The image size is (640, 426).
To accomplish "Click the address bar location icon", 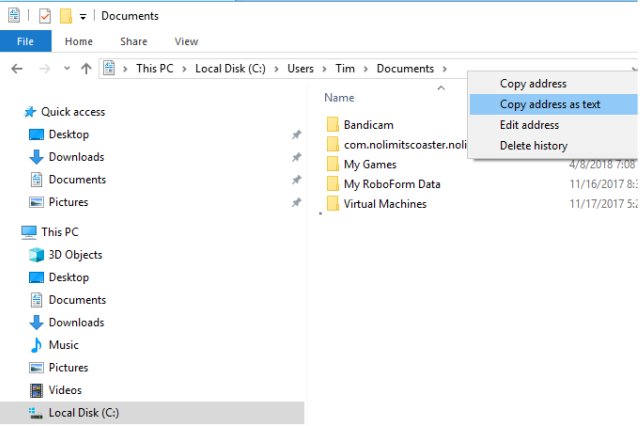I will point(109,68).
